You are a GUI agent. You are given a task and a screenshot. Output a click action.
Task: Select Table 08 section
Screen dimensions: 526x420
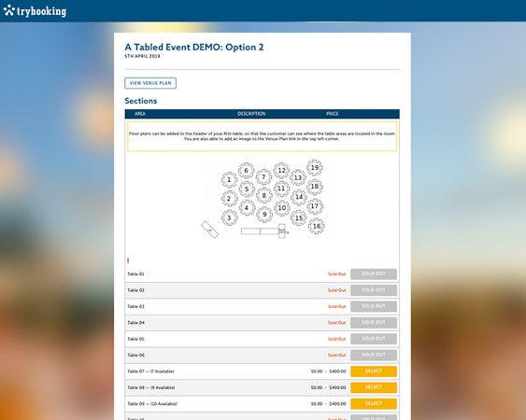coord(374,387)
